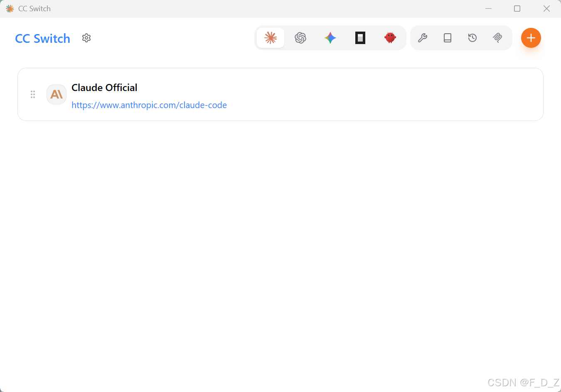Click the CC Switch window title bar icon
This screenshot has height=392, width=561.
10,8
